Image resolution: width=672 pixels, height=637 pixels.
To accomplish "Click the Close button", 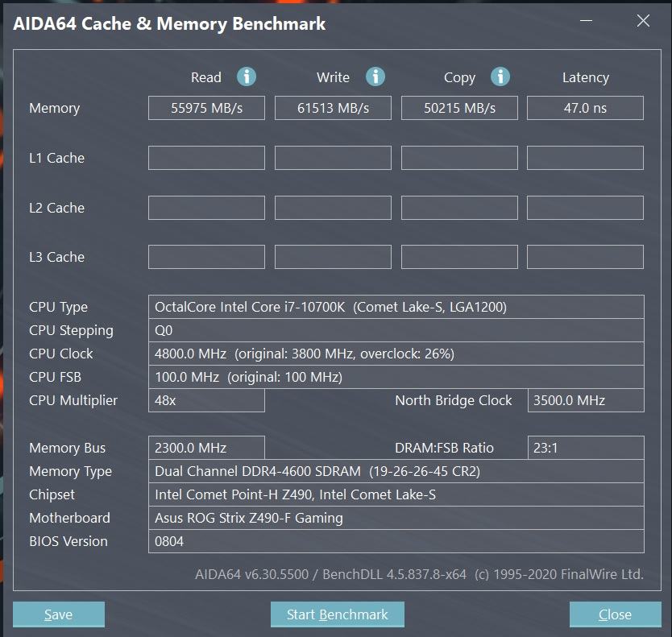I will tap(615, 614).
